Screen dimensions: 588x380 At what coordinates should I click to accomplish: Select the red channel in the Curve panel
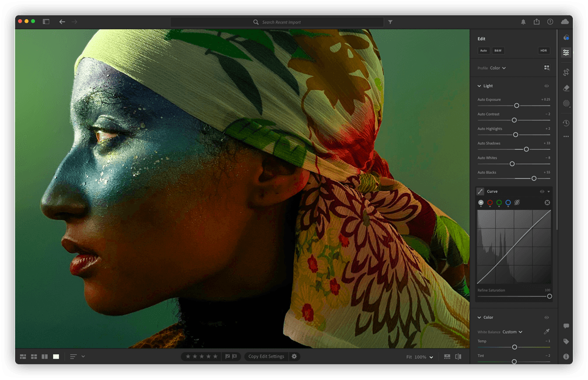(491, 202)
